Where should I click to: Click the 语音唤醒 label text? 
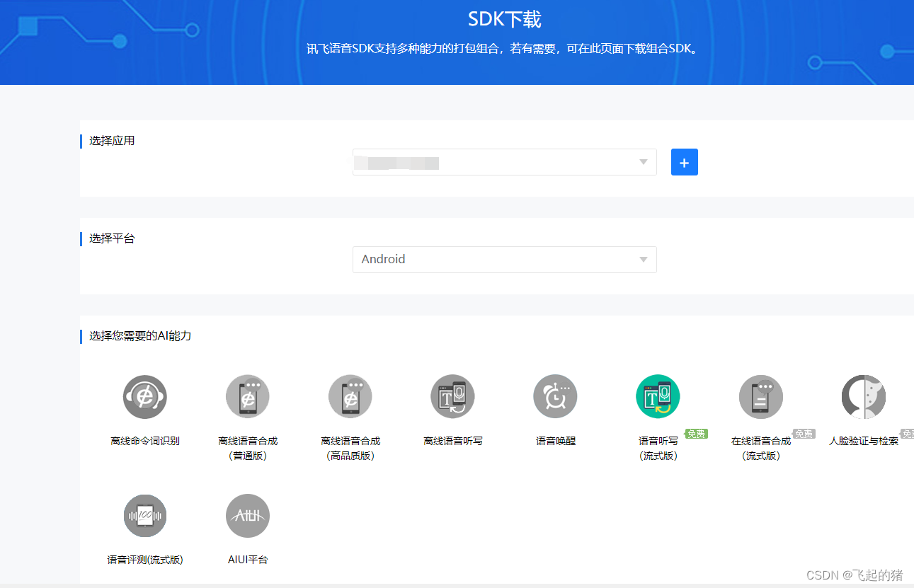coord(556,441)
